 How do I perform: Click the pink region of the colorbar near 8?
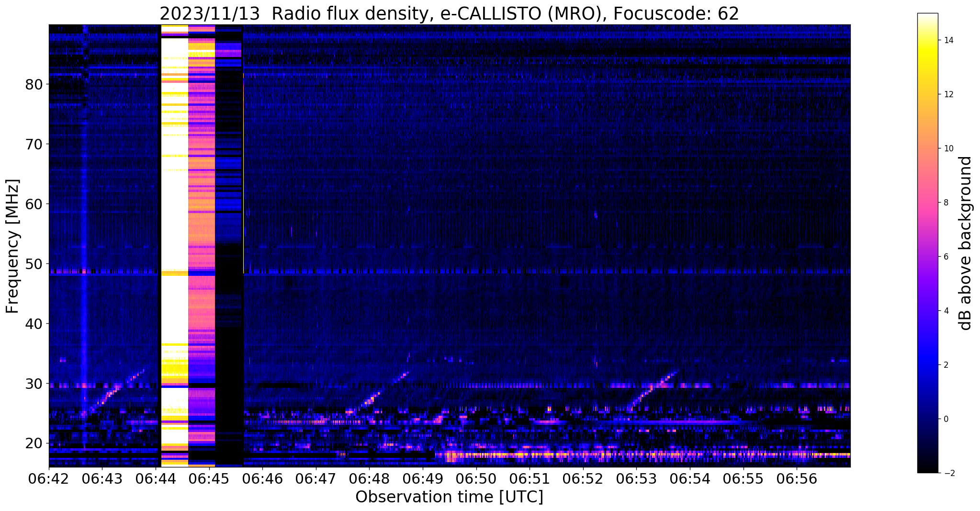coord(927,203)
